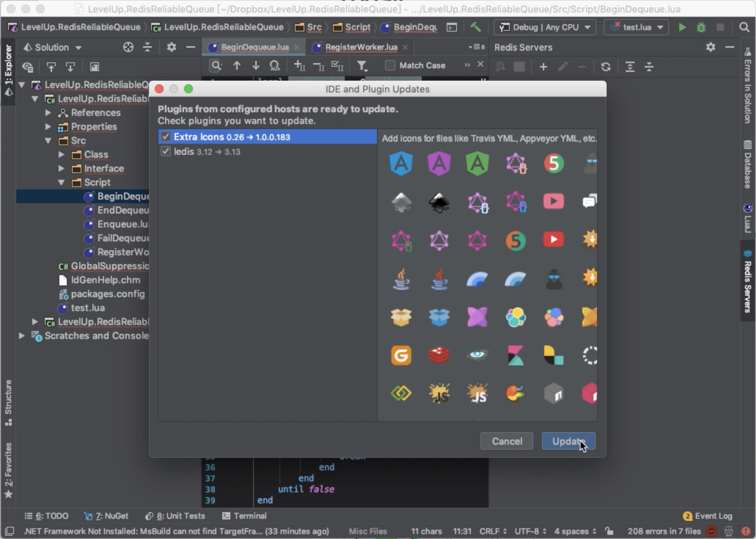This screenshot has width=756, height=539.
Task: Open the Structure side tab
Action: (x=8, y=402)
